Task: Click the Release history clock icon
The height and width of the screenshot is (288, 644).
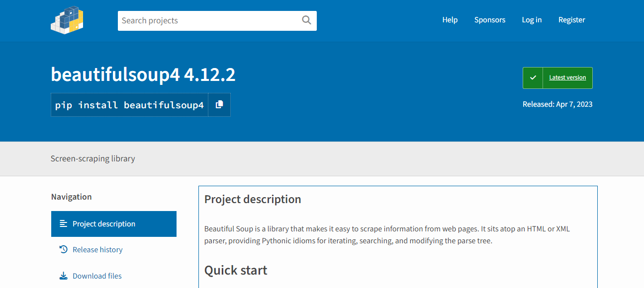Action: [63, 249]
